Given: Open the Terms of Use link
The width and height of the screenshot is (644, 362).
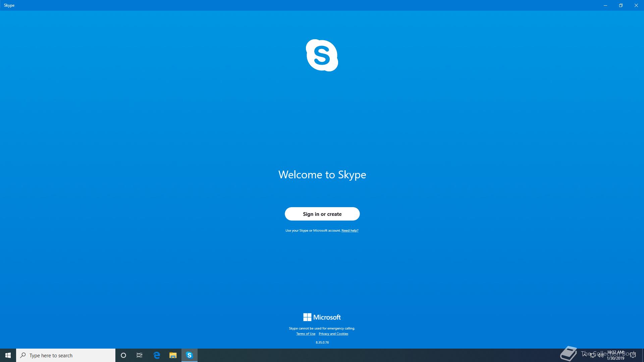Looking at the screenshot, I should pos(306,334).
